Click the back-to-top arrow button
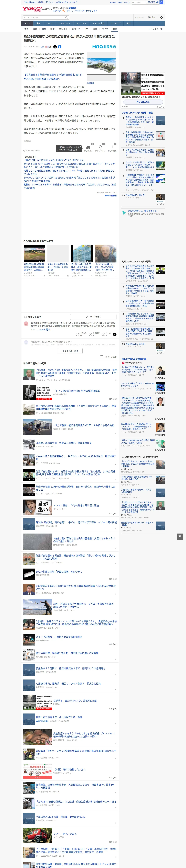The height and width of the screenshot is (868, 186). 180,537
